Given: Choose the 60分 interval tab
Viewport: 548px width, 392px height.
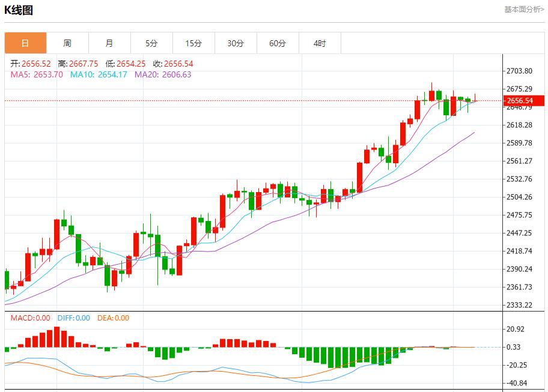Looking at the screenshot, I should [278, 43].
